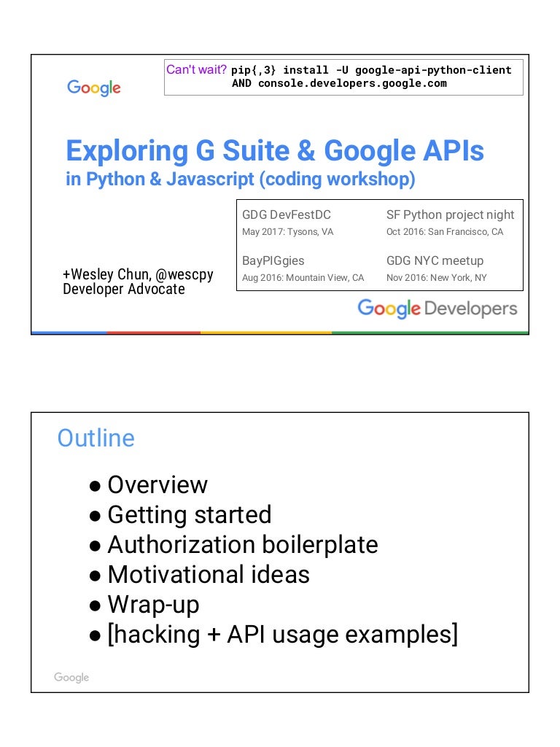Click the "+Wesley Chun, @wescpy" author line
This screenshot has width=560, height=747.
point(138,275)
